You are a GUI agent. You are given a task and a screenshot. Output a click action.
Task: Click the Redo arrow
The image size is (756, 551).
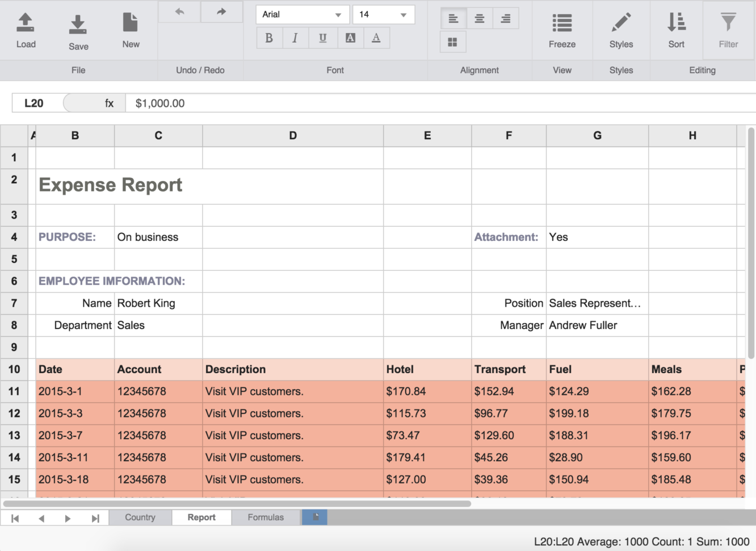click(x=221, y=11)
